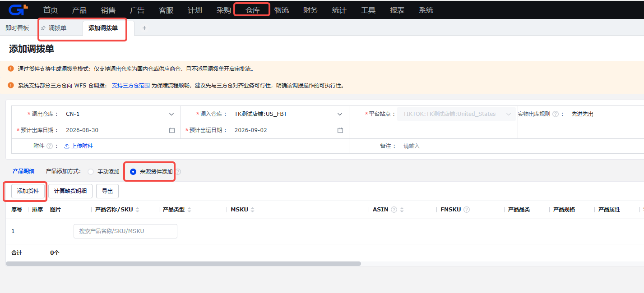Open the 支持三方仓范围 link

tap(130, 85)
